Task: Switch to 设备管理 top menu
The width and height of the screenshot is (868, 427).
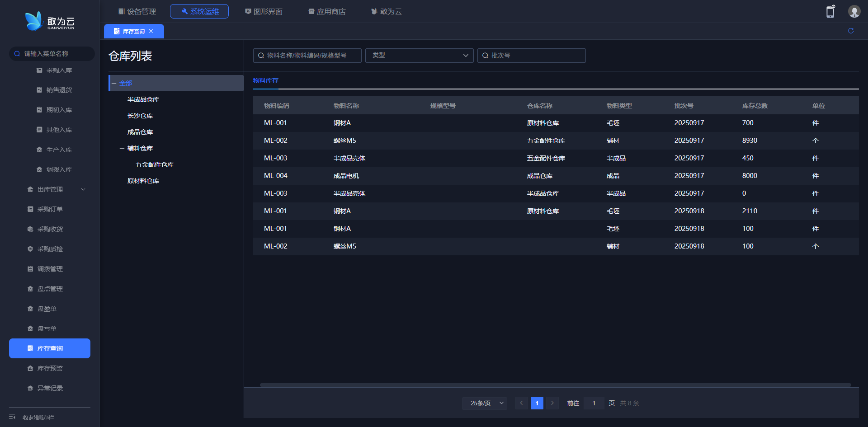Action: tap(137, 11)
